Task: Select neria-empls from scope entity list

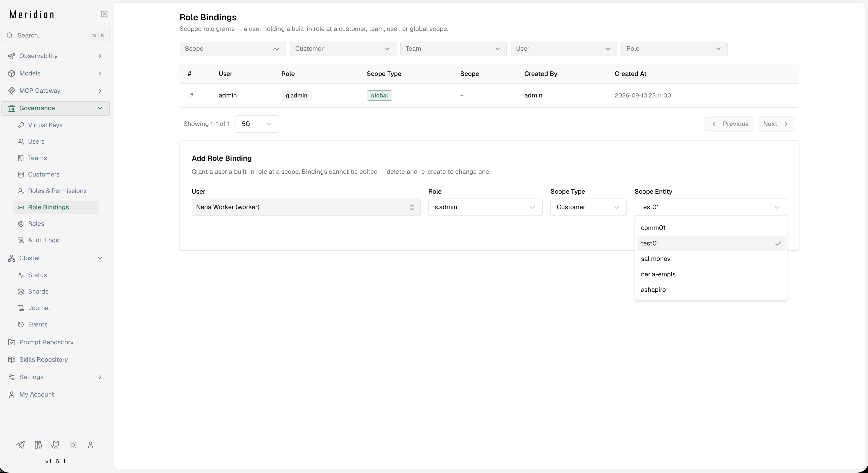Action: click(x=711, y=274)
